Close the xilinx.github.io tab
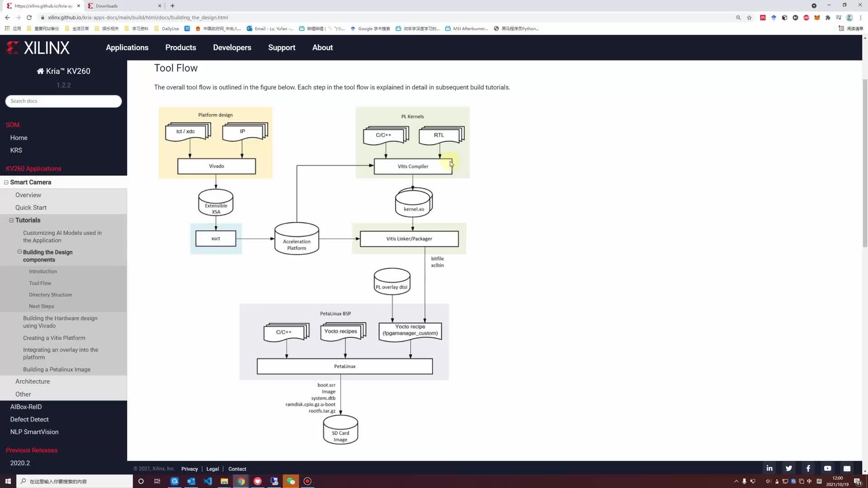Viewport: 868px width, 488px height. pyautogui.click(x=78, y=6)
